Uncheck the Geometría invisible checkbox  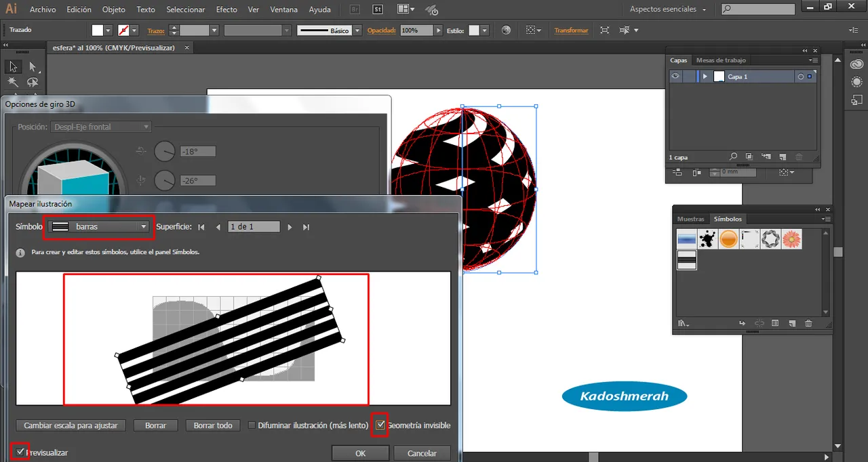click(380, 425)
